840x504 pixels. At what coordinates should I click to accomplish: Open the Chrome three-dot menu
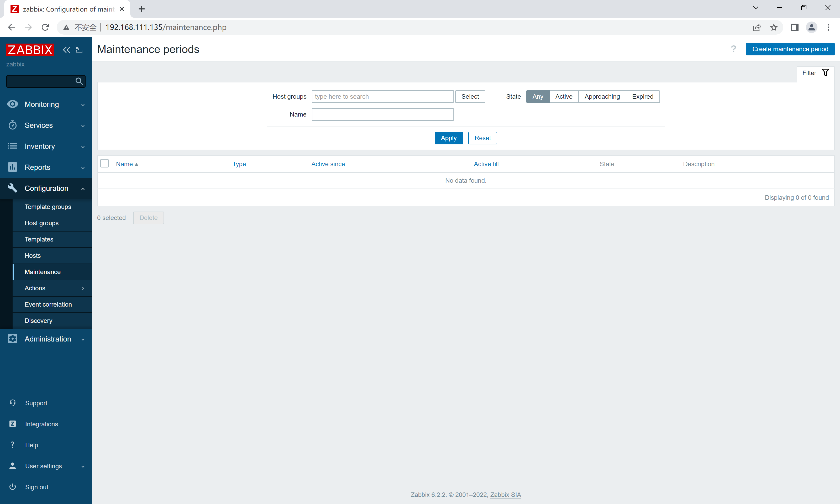pyautogui.click(x=828, y=27)
